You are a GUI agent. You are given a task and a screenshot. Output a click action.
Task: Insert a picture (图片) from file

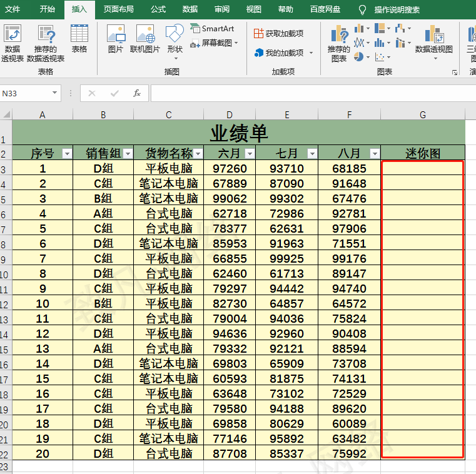pos(116,39)
